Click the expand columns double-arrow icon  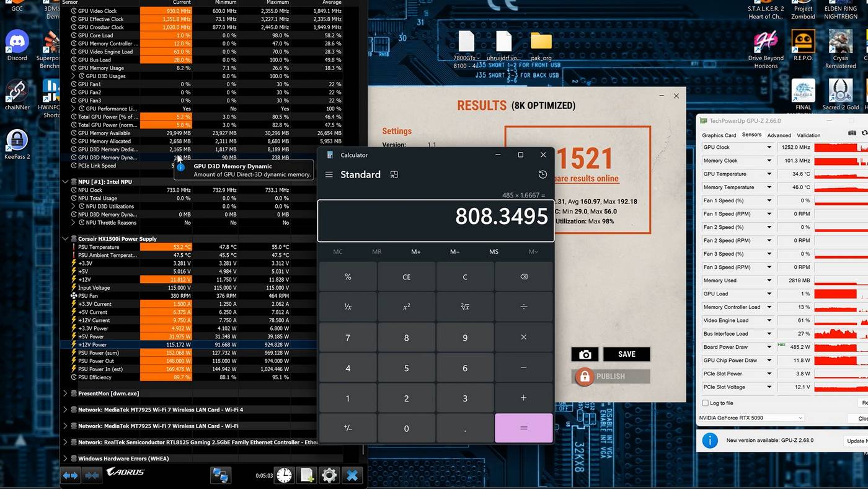[70, 475]
